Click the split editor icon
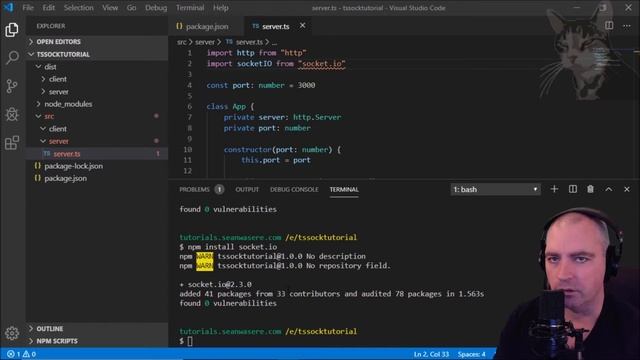This screenshot has width=640, height=360. 609,26
